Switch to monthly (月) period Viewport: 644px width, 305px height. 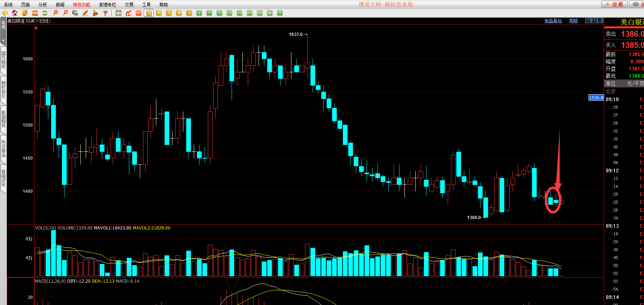[169, 13]
